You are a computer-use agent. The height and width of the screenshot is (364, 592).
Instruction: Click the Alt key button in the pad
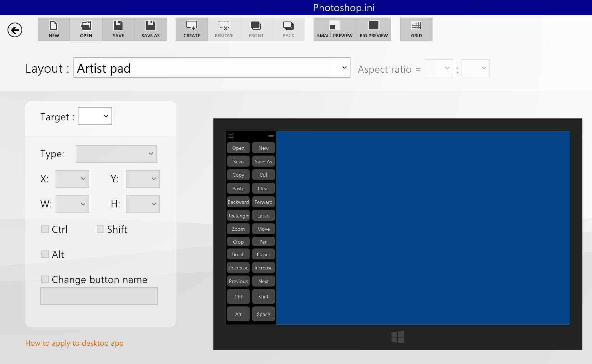pyautogui.click(x=238, y=314)
